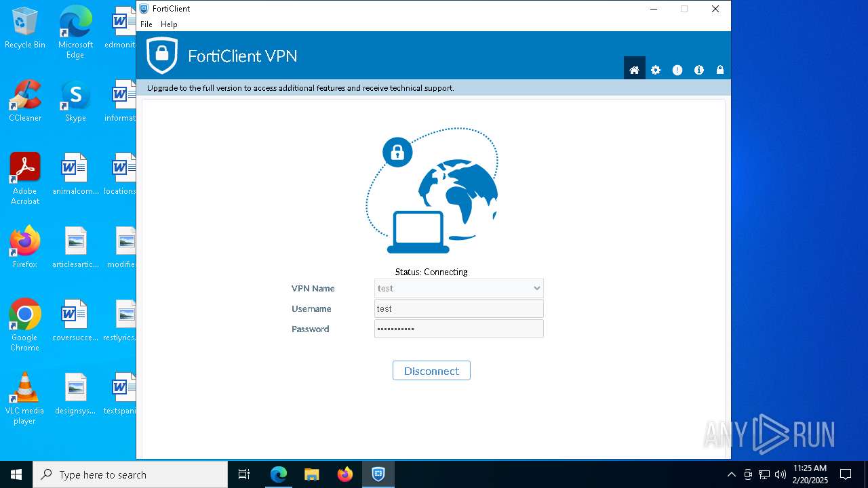Open the network icon in tray
This screenshot has height=488, width=868.
tap(764, 474)
